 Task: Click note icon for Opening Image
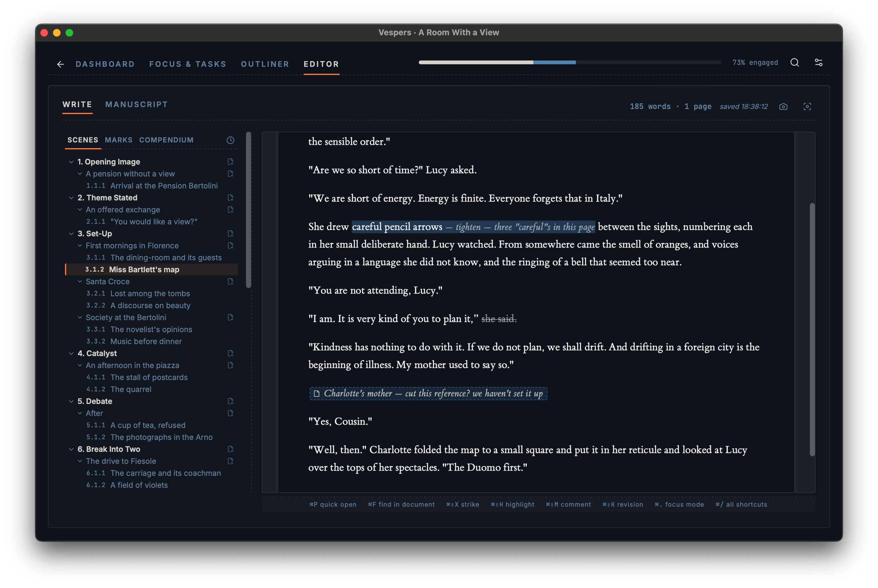(231, 162)
